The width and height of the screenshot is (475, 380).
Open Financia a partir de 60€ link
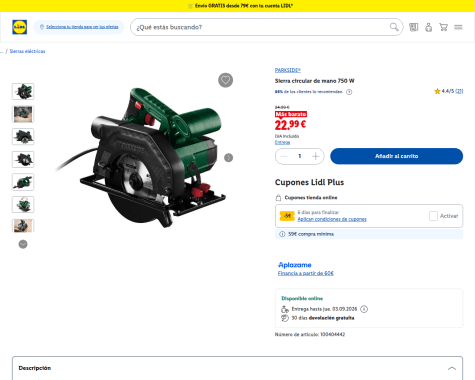(306, 273)
